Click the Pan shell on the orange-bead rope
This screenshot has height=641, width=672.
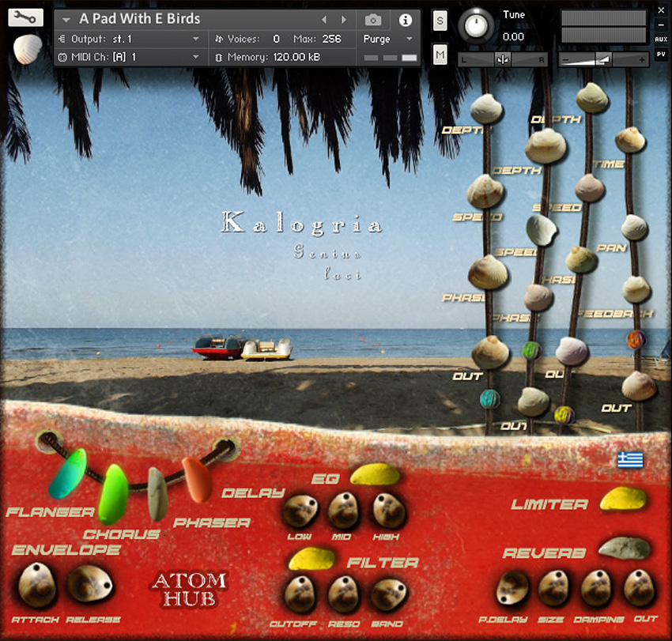(634, 227)
